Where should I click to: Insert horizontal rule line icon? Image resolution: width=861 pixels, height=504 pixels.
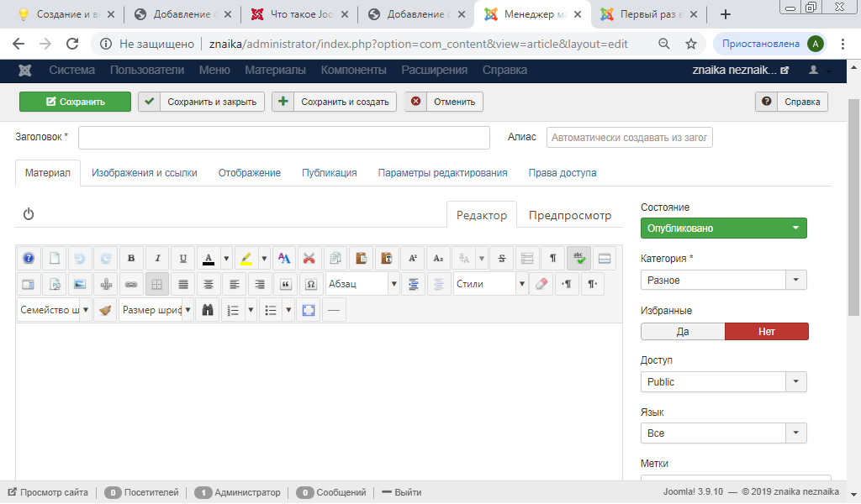334,310
